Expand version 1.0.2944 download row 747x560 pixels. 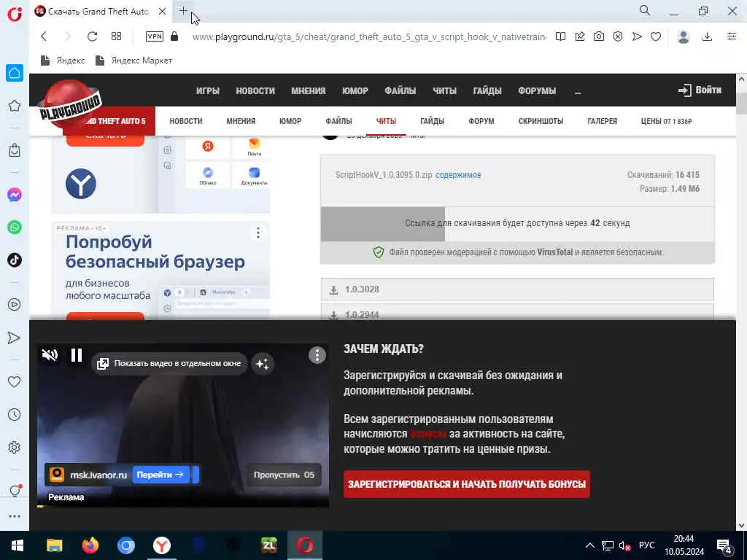coord(517,312)
